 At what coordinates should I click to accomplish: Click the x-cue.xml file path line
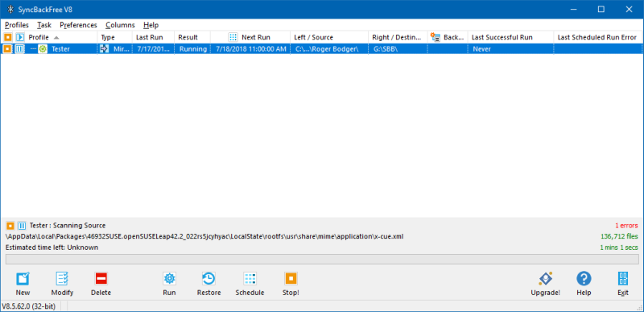[204, 237]
